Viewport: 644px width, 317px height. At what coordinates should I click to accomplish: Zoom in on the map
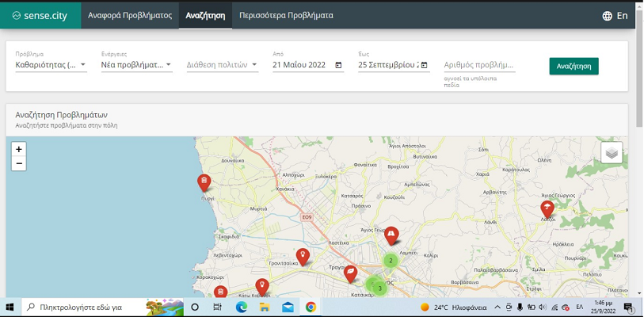[x=19, y=149]
